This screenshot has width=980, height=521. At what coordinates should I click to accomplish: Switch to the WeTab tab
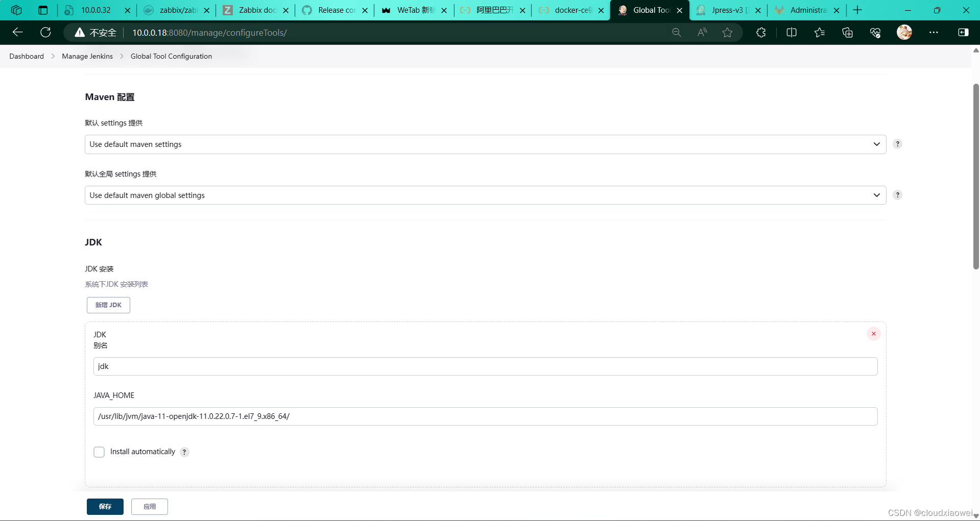(x=414, y=10)
